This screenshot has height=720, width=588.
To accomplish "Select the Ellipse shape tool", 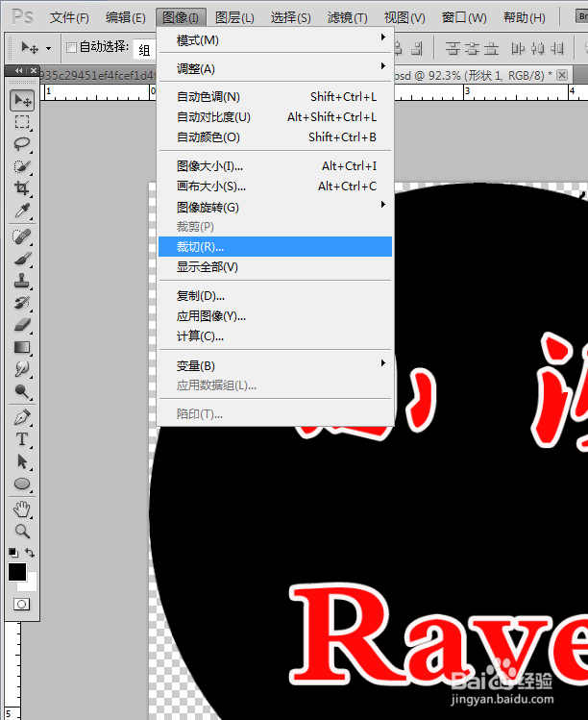I will tap(22, 484).
